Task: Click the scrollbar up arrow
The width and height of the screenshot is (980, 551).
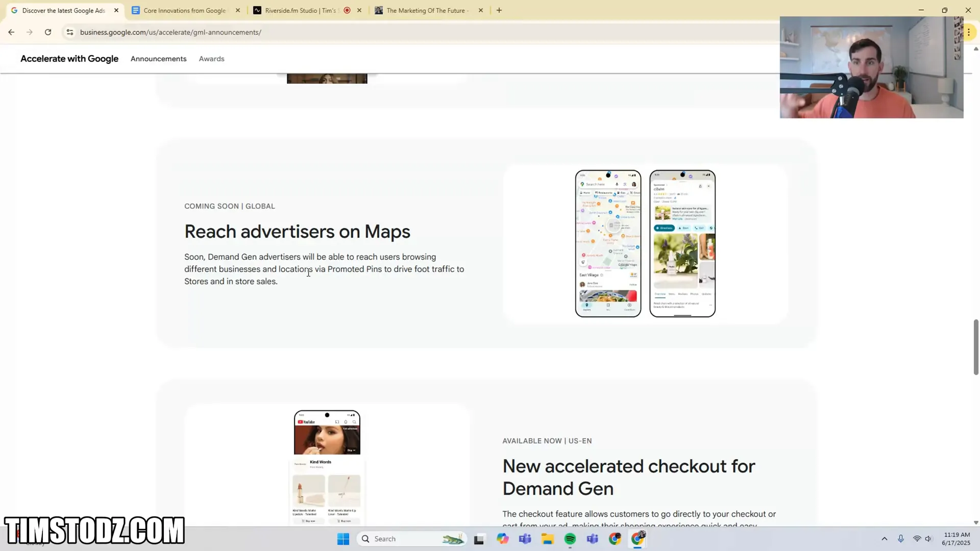Action: click(x=976, y=49)
